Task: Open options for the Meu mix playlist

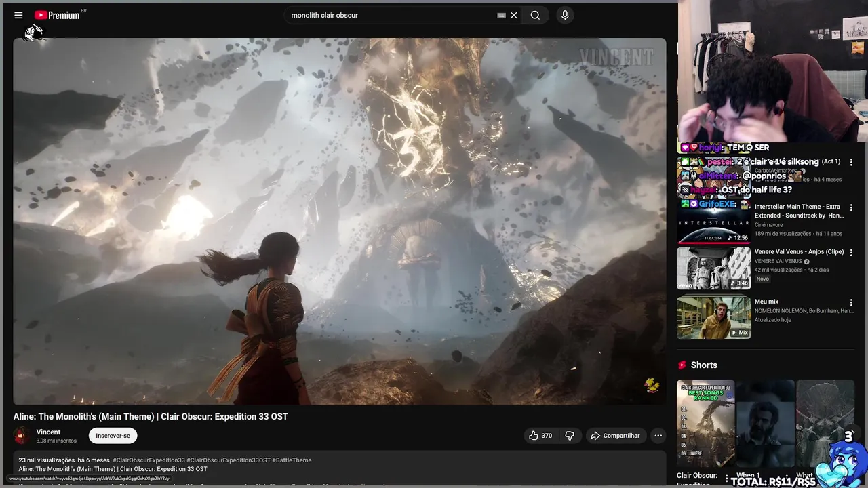Action: pos(851,303)
